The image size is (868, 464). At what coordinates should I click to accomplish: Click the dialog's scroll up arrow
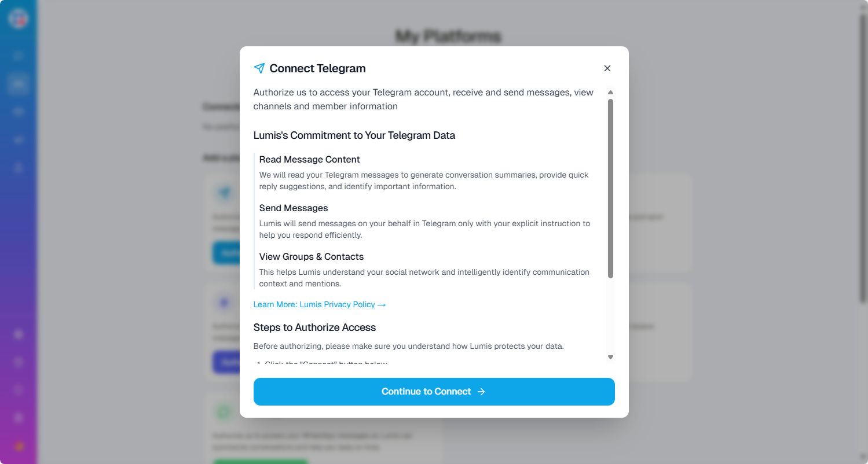coord(610,93)
